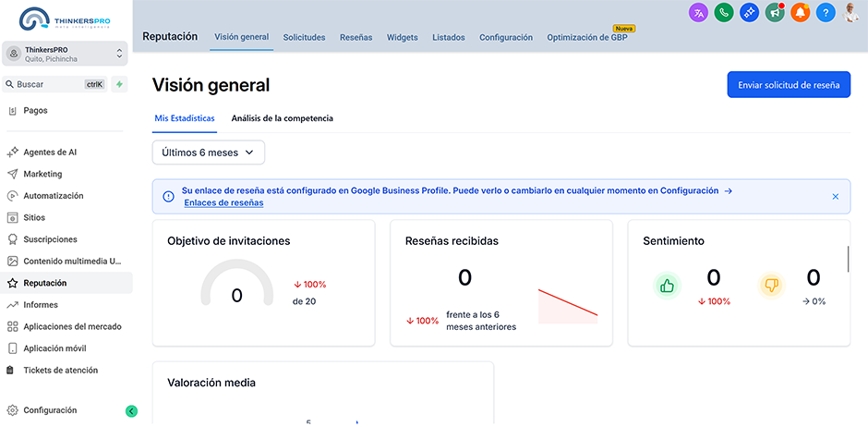Click the user profile avatar

click(851, 12)
